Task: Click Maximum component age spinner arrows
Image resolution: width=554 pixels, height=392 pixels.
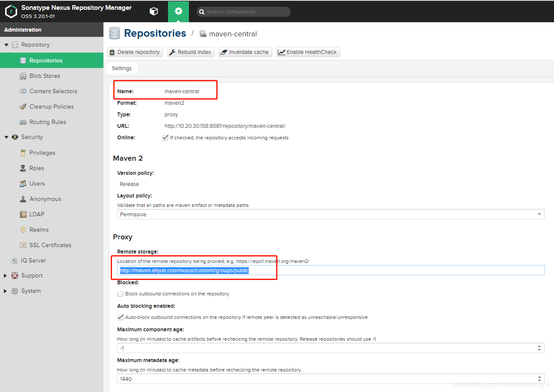Action: tap(539, 348)
